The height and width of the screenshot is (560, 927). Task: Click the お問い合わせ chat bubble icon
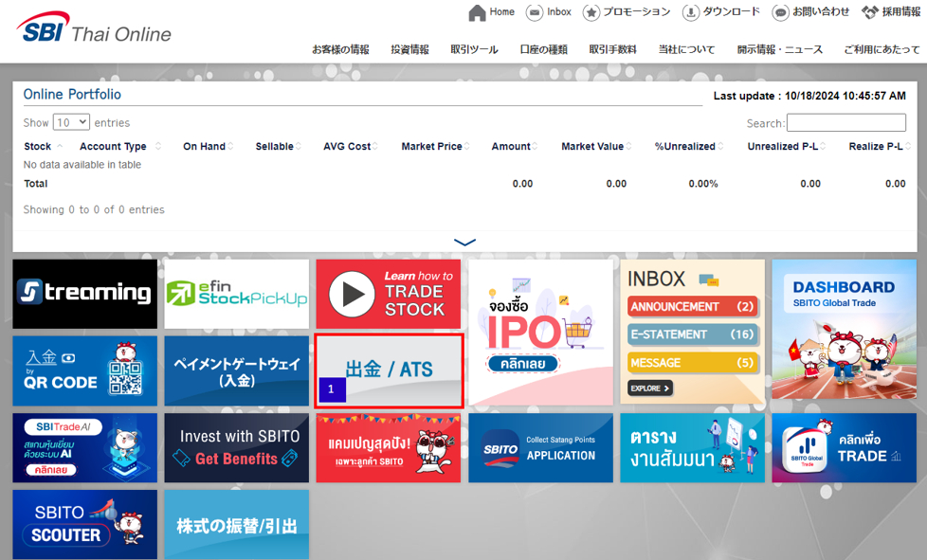click(780, 12)
